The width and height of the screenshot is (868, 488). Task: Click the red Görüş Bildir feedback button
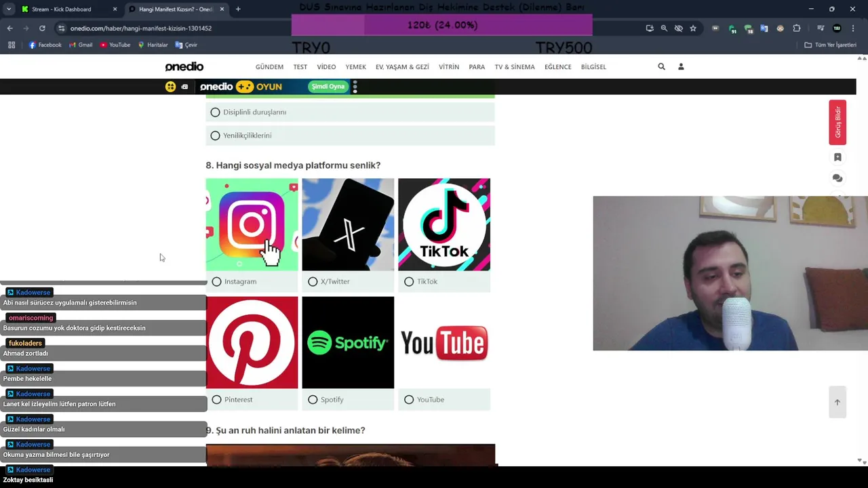(x=837, y=123)
